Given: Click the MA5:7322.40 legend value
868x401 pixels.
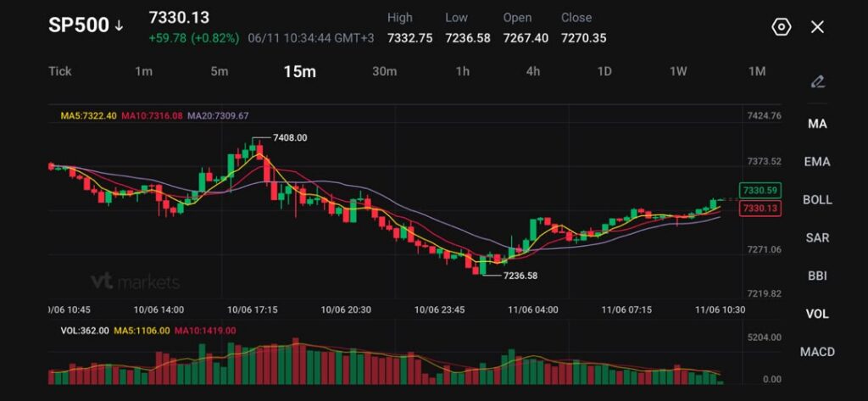Looking at the screenshot, I should tap(88, 116).
